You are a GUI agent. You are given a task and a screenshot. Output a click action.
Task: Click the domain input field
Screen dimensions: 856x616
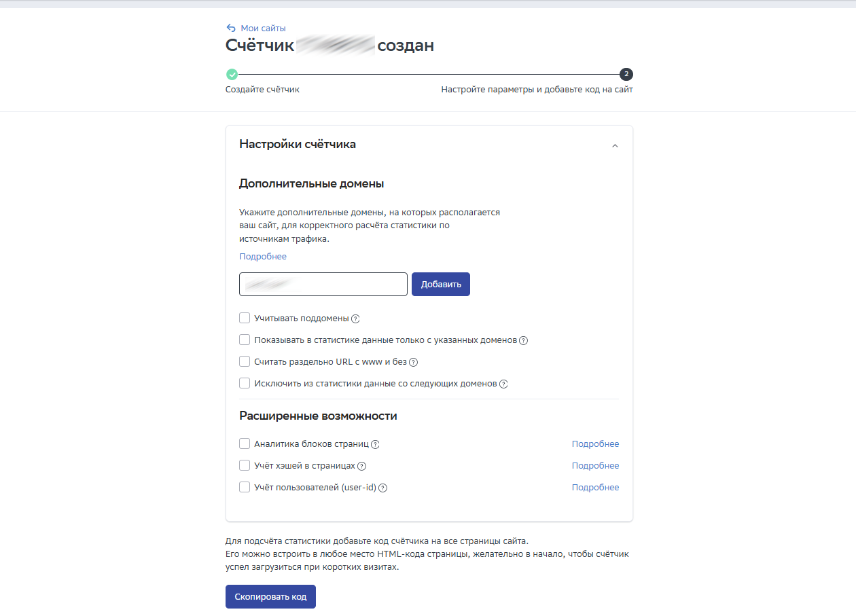(x=323, y=284)
